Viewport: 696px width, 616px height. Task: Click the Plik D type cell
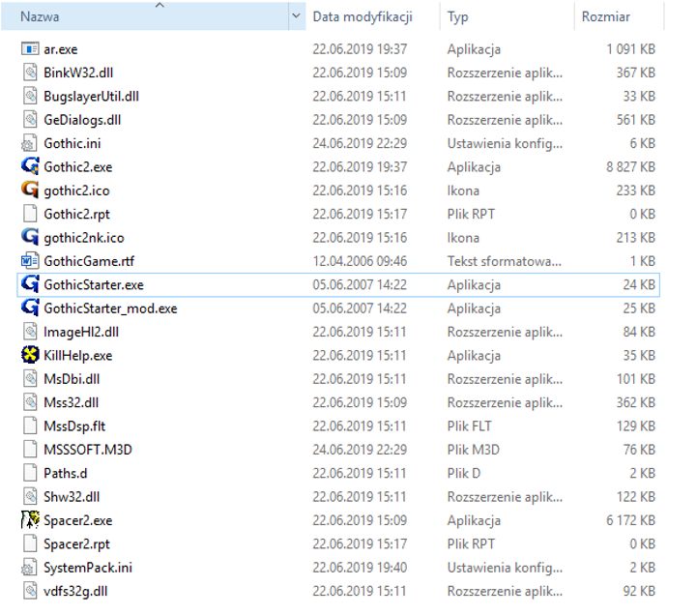point(464,473)
